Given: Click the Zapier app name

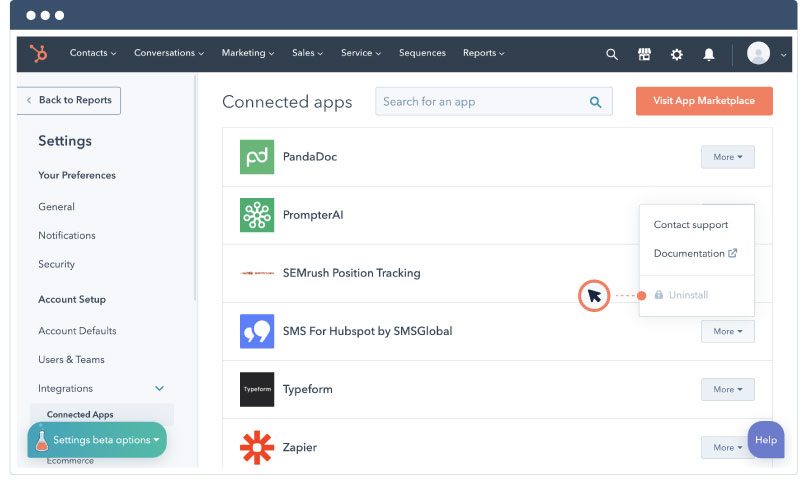Looking at the screenshot, I should pyautogui.click(x=300, y=447).
